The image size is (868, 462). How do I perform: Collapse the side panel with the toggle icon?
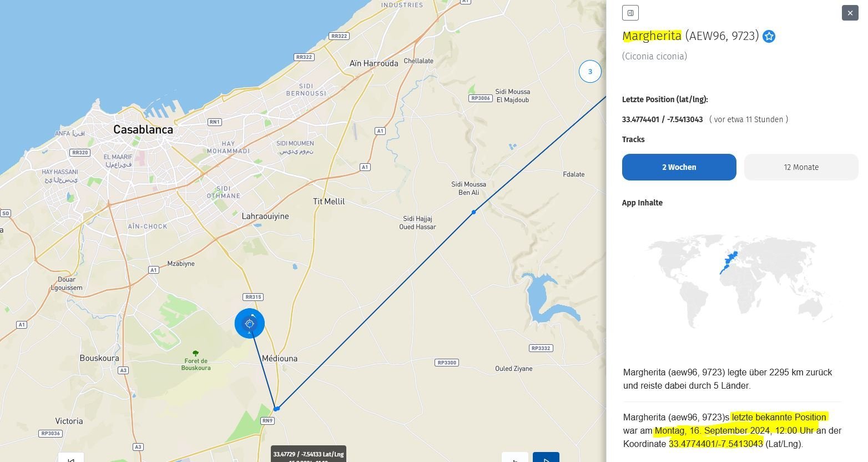coord(630,13)
